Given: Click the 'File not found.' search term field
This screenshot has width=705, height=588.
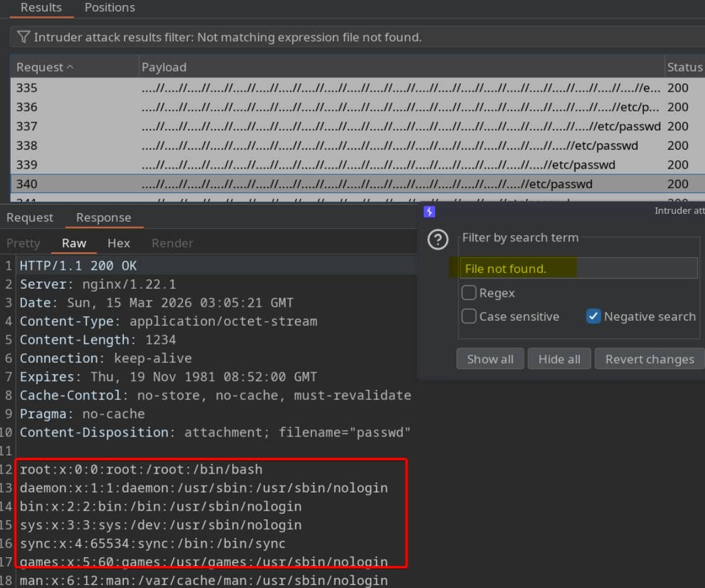Looking at the screenshot, I should (x=579, y=269).
